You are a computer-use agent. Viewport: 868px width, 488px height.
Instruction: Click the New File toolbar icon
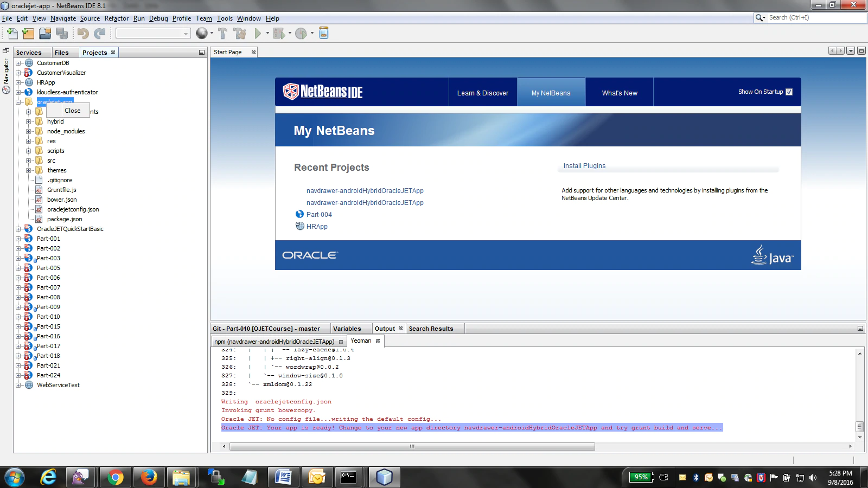(12, 34)
